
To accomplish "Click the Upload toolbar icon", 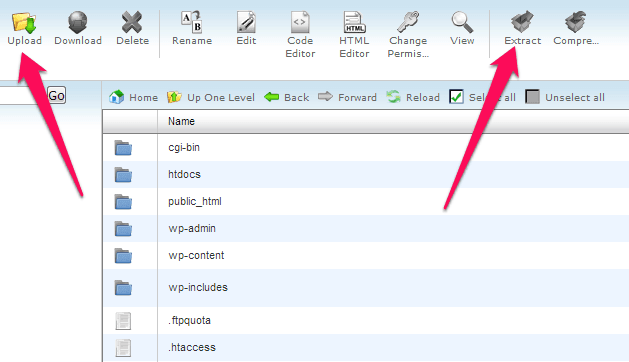I will coord(24,22).
